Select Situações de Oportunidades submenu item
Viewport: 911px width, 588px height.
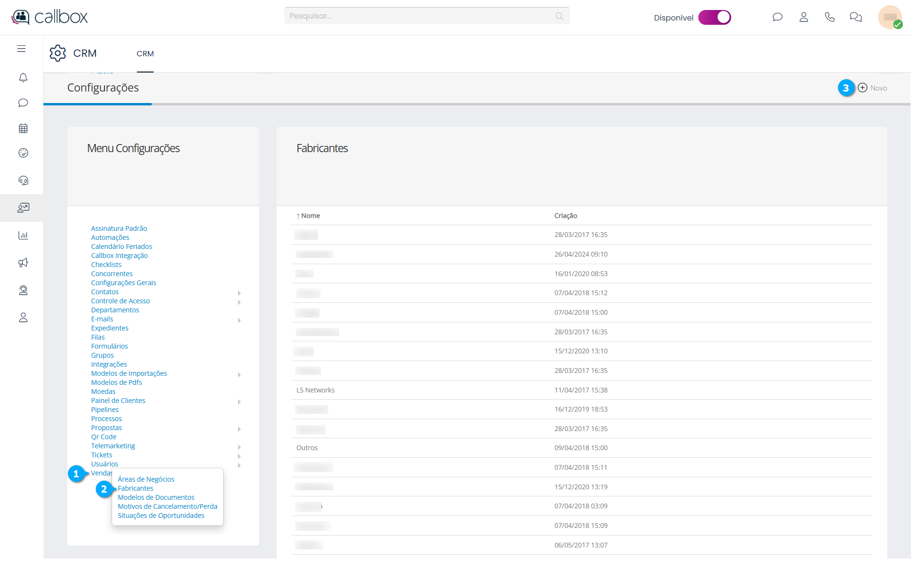(x=161, y=516)
